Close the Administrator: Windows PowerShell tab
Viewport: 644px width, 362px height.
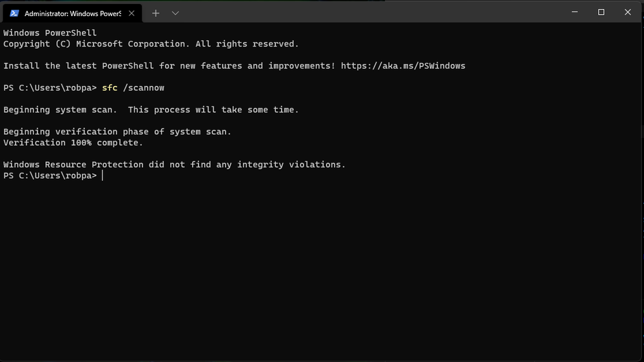(132, 13)
